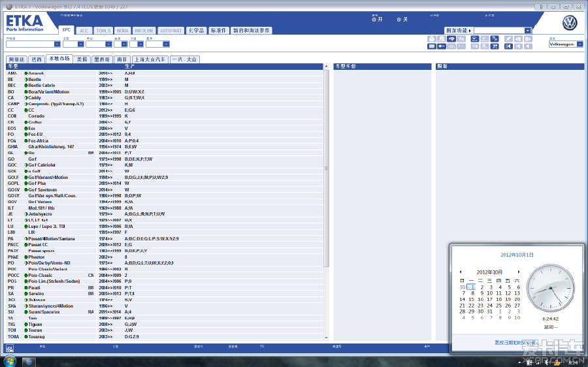Viewport: 588px width, 367px height.
Task: Click the LEX.COM icon in the status bar
Action: (10, 348)
